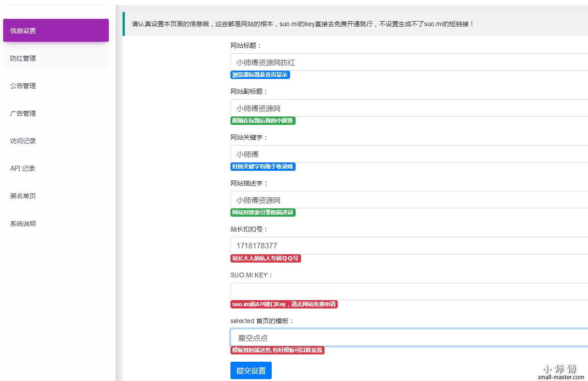Open 系统说明 menu entry
Viewport: 588px width, 381px height.
point(56,224)
